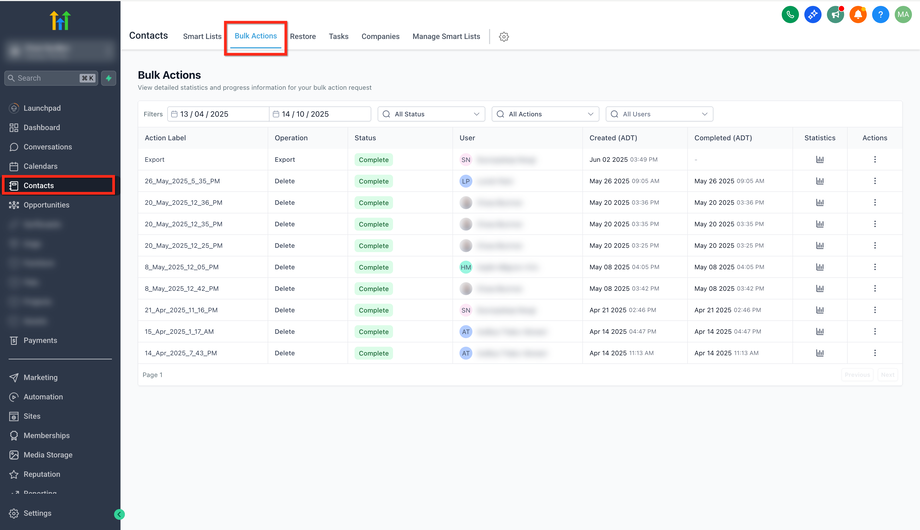Click green quick-add lightning button by search
The image size is (920, 530).
pos(109,78)
